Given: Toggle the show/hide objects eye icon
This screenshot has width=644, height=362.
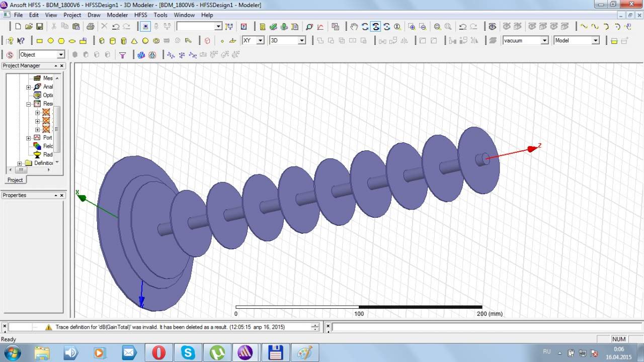Looking at the screenshot, I should coord(492,27).
